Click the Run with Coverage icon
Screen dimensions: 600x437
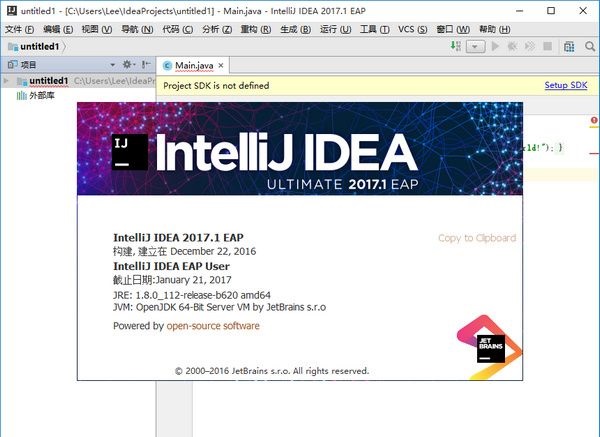tap(530, 46)
